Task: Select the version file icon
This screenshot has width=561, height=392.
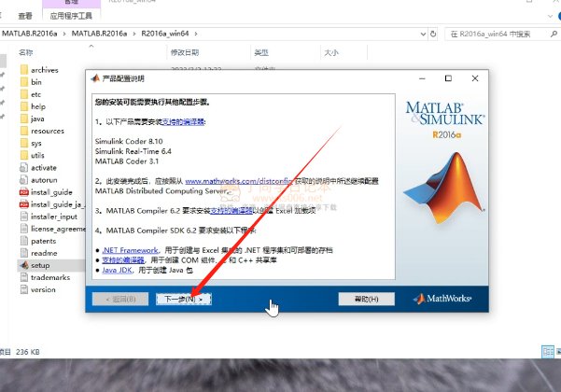Action: click(24, 289)
